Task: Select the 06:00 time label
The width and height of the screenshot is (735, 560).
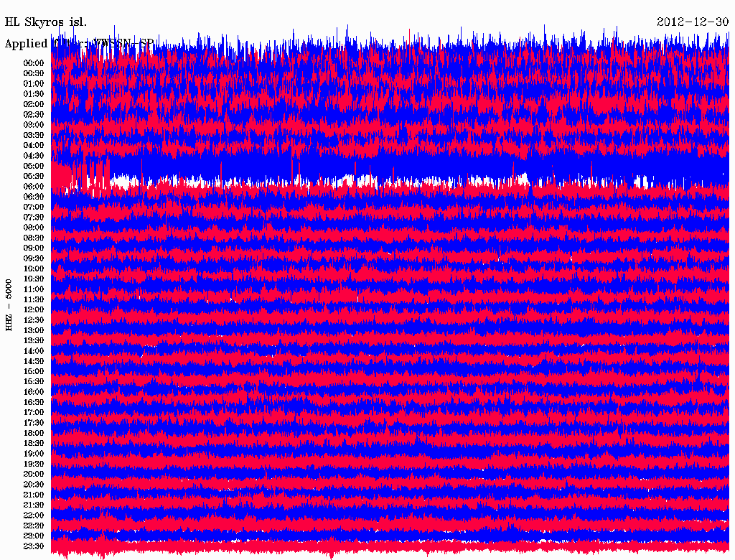Action: (x=34, y=186)
